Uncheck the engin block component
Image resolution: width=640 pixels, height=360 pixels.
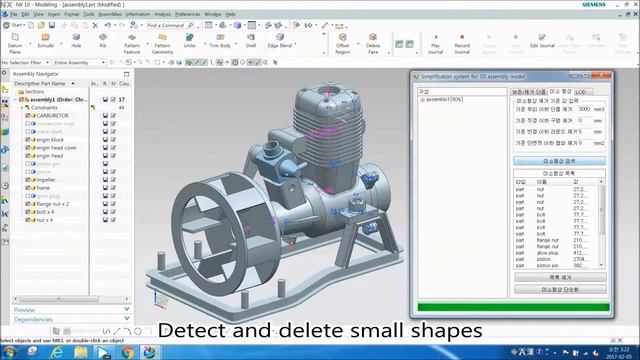[28, 140]
